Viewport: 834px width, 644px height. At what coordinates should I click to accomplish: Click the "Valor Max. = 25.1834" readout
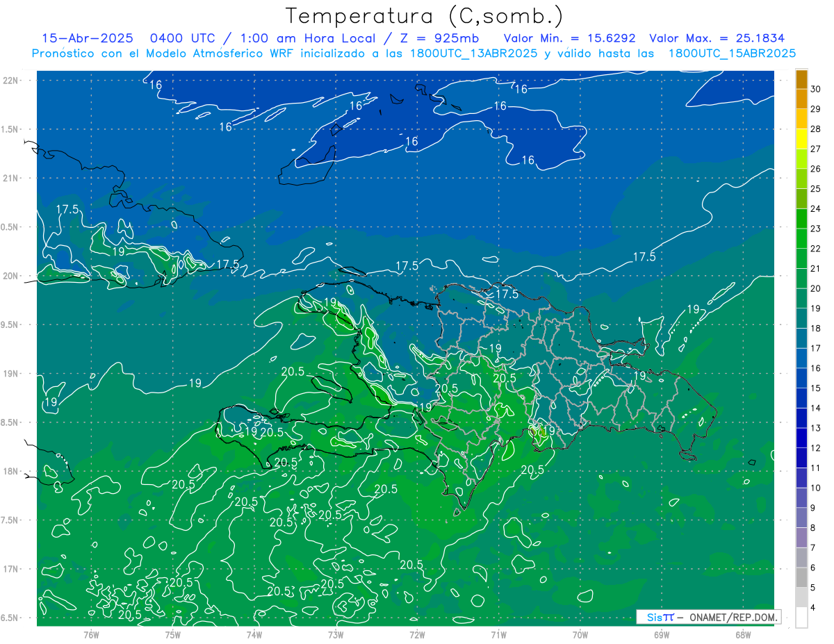click(717, 38)
